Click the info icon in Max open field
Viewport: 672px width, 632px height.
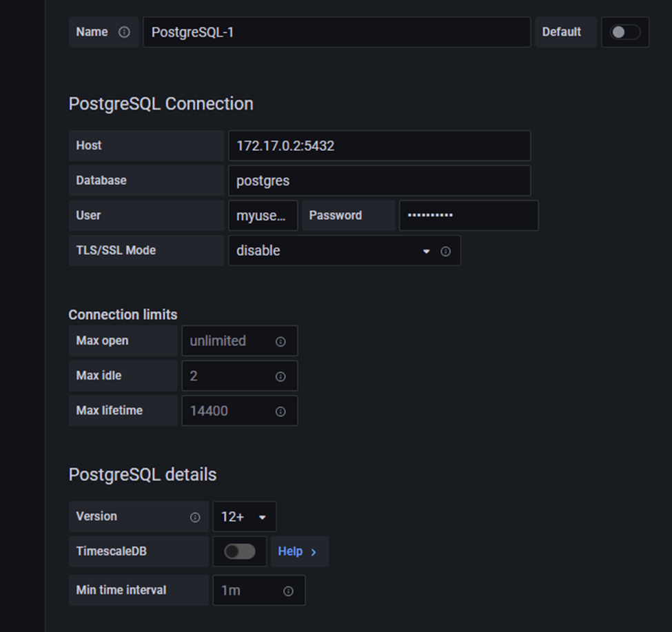[281, 342]
